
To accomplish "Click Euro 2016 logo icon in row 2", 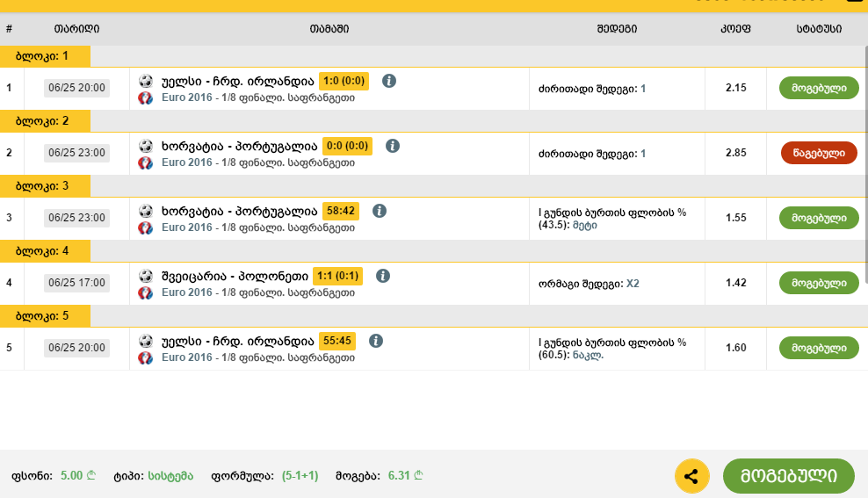I will pos(146,163).
